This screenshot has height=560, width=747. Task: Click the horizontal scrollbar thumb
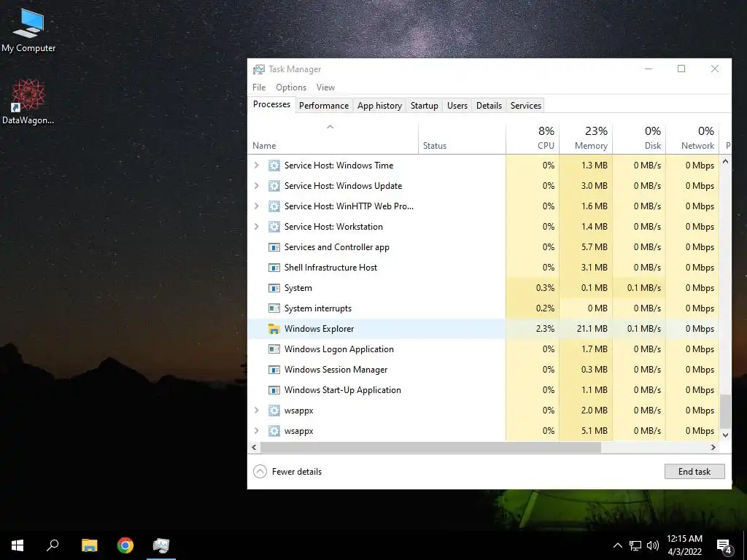point(430,447)
